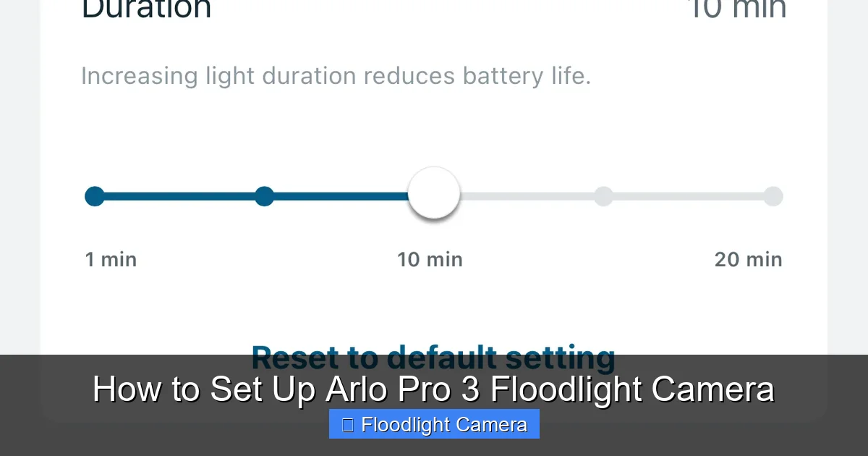Click the 1 min label below the slider
868x456 pixels.
111,259
